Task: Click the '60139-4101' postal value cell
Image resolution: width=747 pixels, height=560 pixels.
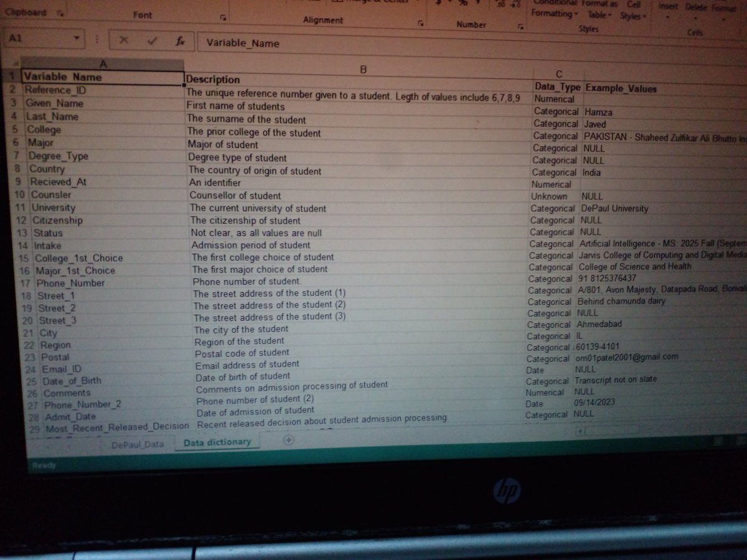Action: (x=660, y=347)
